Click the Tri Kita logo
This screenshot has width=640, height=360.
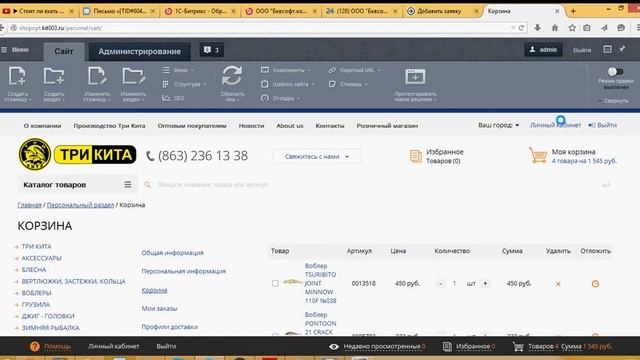77,154
